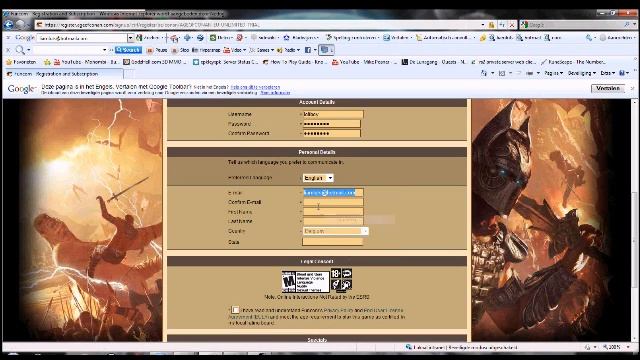Click the Google Toolbar wrench settings icon

click(x=589, y=38)
